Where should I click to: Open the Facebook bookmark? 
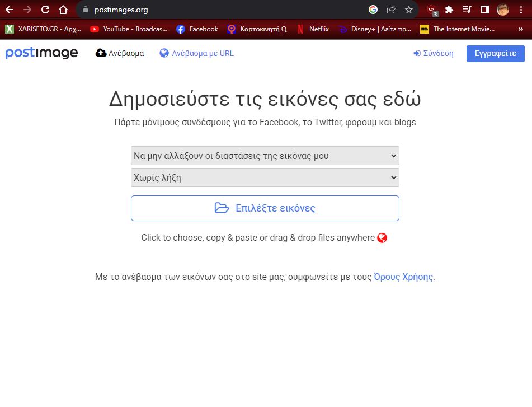tap(197, 29)
